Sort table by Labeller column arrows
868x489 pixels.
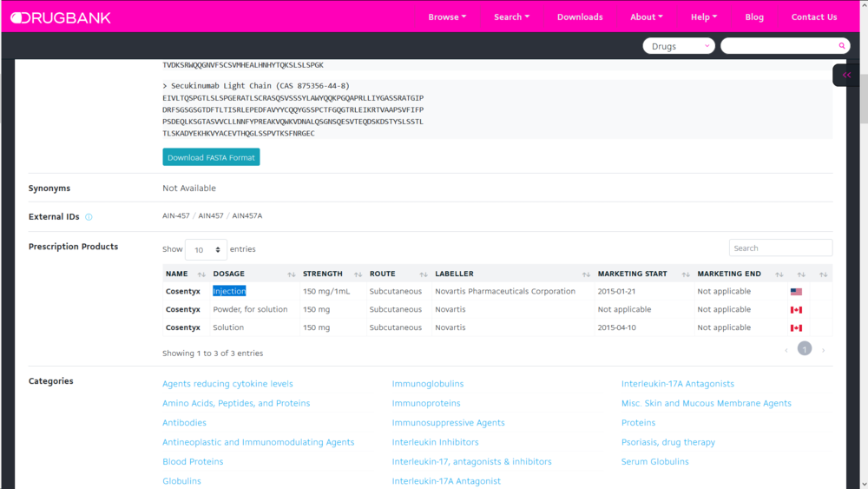pyautogui.click(x=586, y=274)
